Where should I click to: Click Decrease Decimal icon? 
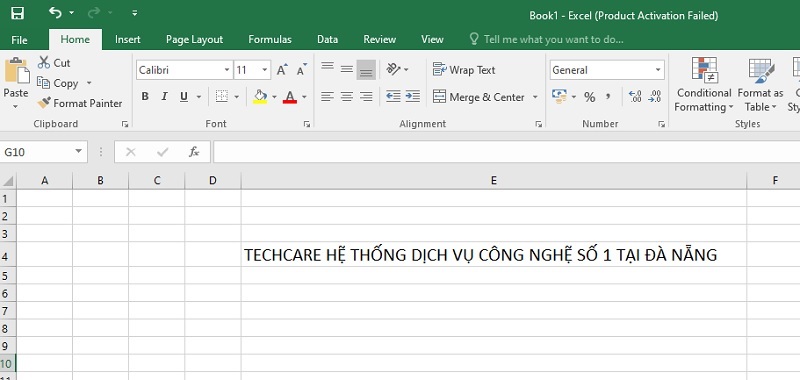coord(655,96)
